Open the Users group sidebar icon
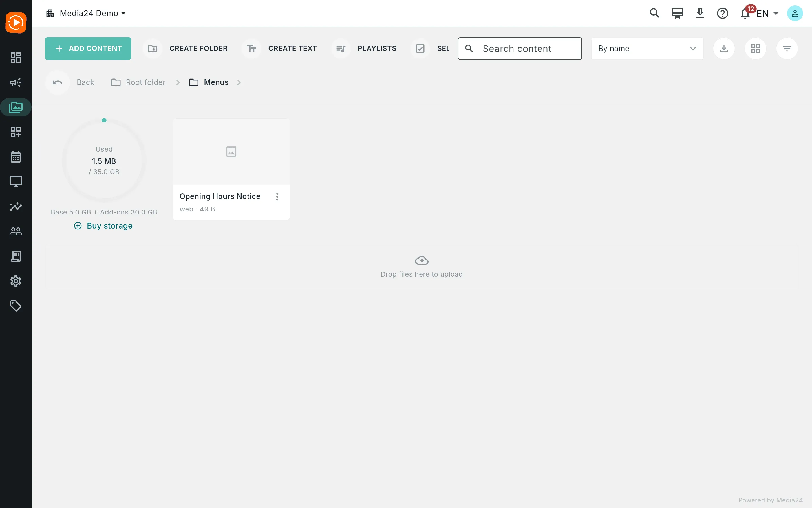The image size is (812, 508). (16, 231)
